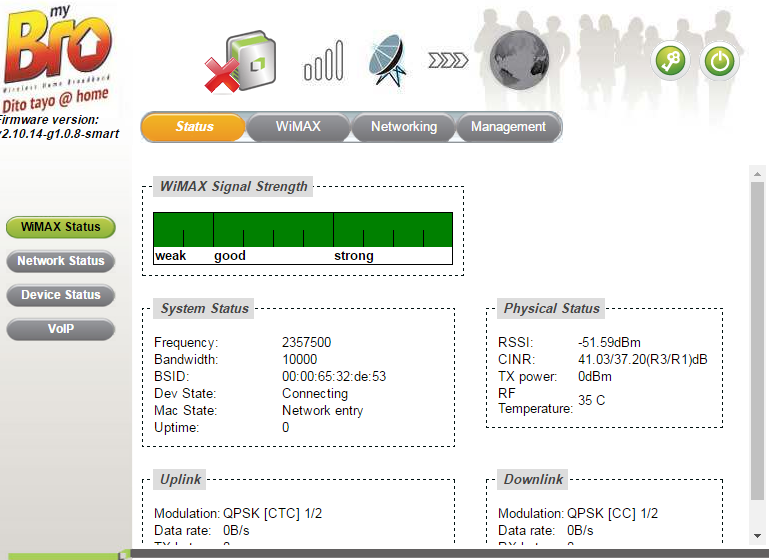Click the my Bro logo
Viewport: 774px width, 560px height.
pos(57,58)
